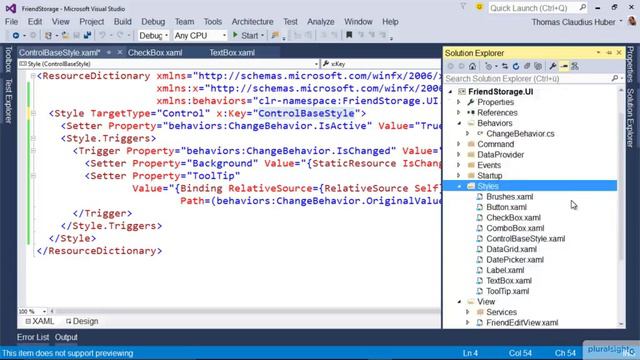
Task: Toggle the Preview Selected Items button
Action: point(564,66)
